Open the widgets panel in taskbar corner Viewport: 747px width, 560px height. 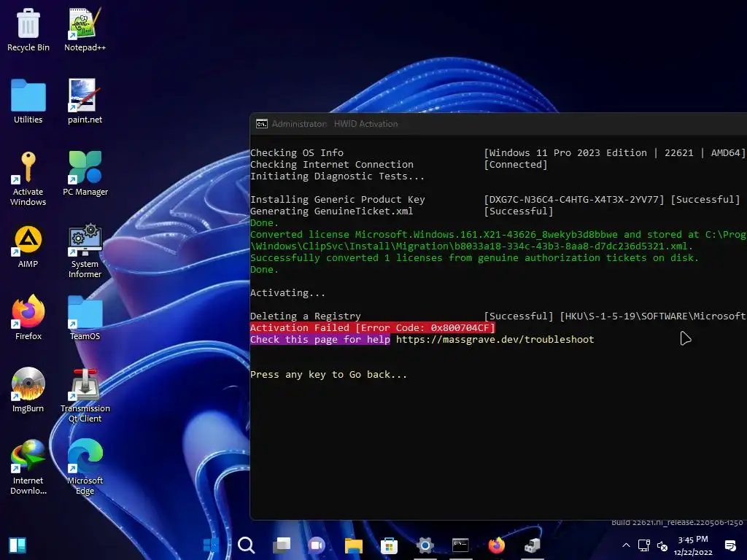click(x=18, y=545)
